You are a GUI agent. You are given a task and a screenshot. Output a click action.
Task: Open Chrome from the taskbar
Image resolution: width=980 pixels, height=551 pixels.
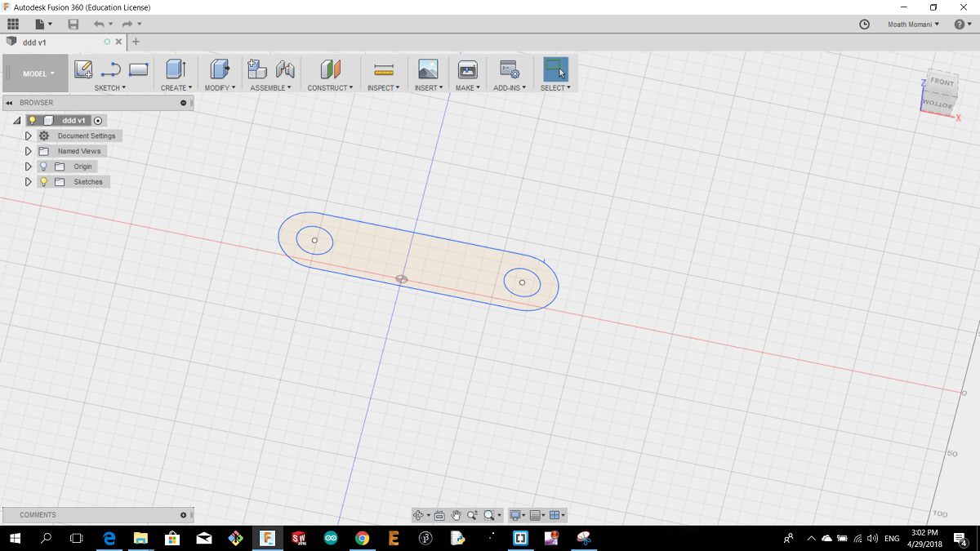tap(363, 538)
